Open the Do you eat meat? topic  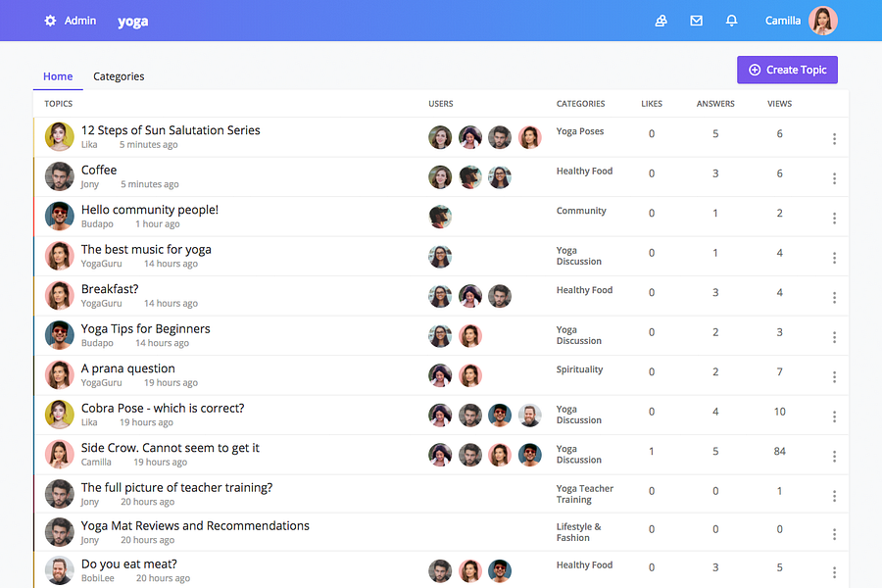pyautogui.click(x=128, y=563)
